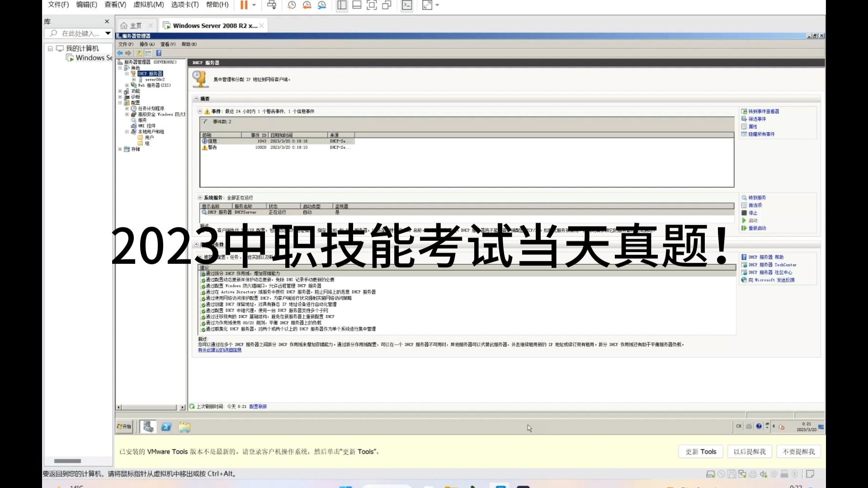Expand the 存储 tree node

click(x=120, y=149)
